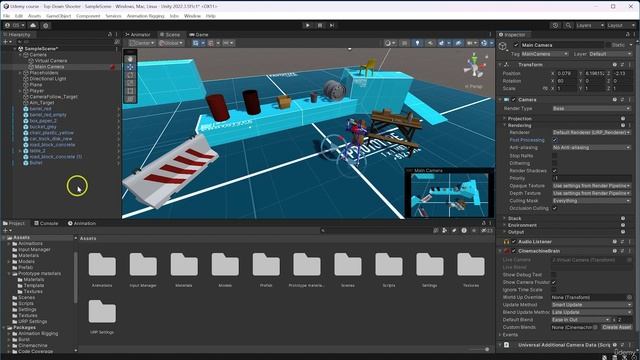Image resolution: width=640 pixels, height=360 pixels.
Task: Expand the Player object in Hierarchy
Action: 20,91
